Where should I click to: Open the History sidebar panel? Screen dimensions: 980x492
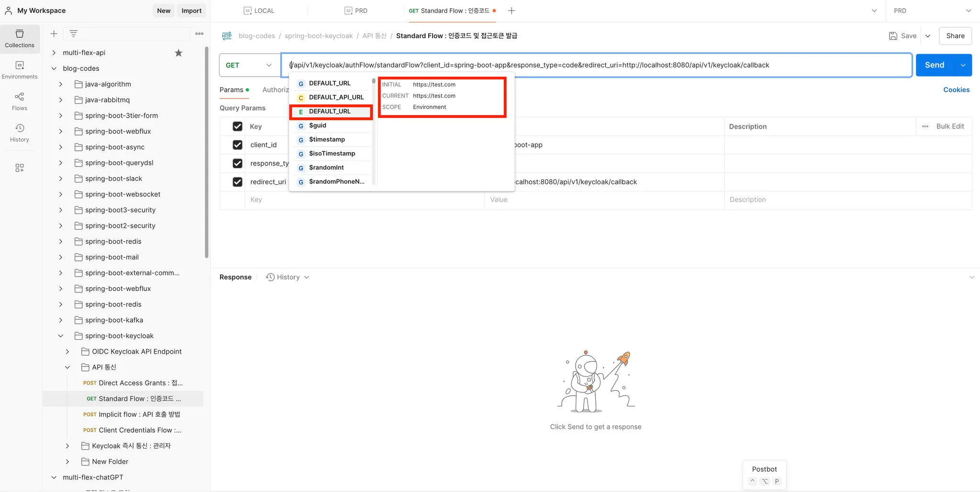click(x=20, y=133)
